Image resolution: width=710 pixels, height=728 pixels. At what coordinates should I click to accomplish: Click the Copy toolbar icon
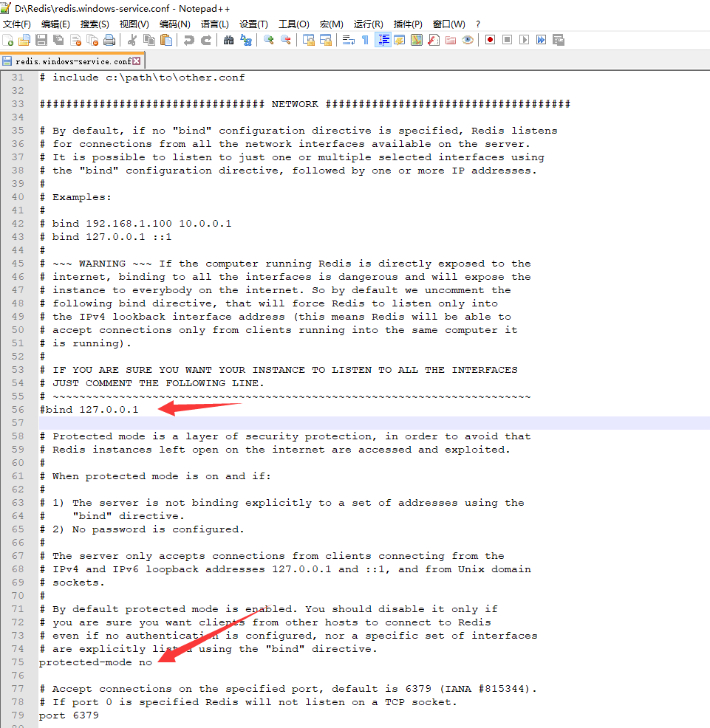point(149,41)
